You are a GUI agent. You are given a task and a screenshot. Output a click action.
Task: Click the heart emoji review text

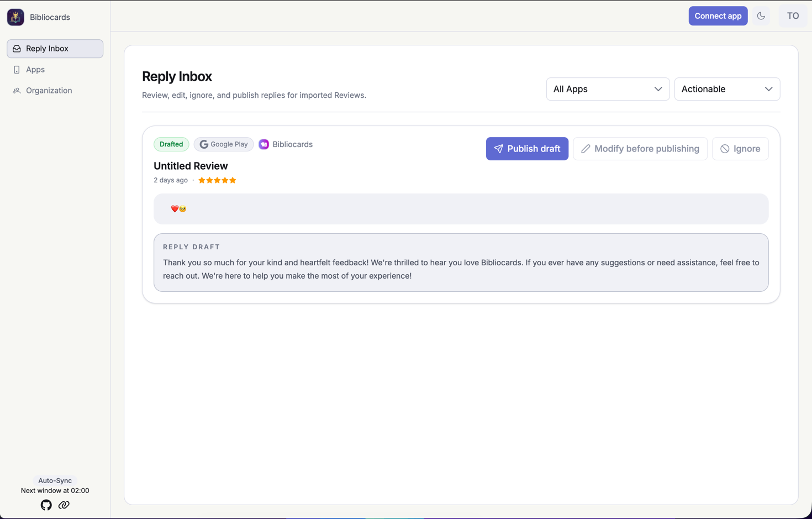[178, 209]
